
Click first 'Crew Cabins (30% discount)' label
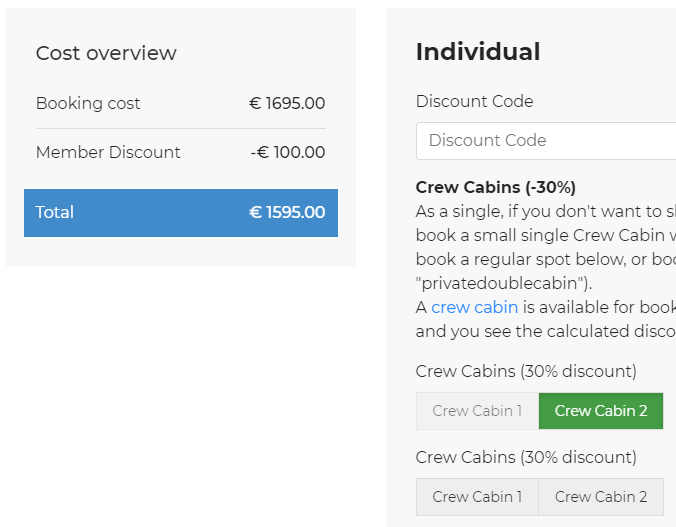tap(526, 372)
